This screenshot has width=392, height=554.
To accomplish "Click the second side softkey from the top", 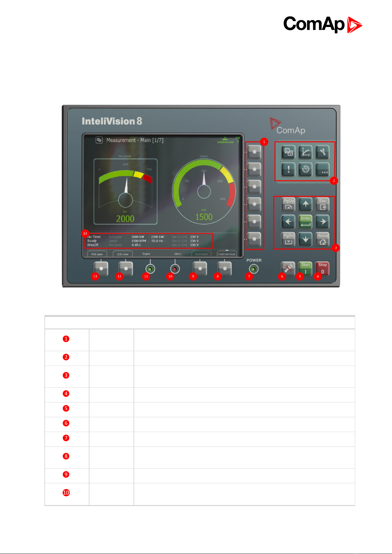I will click(254, 170).
